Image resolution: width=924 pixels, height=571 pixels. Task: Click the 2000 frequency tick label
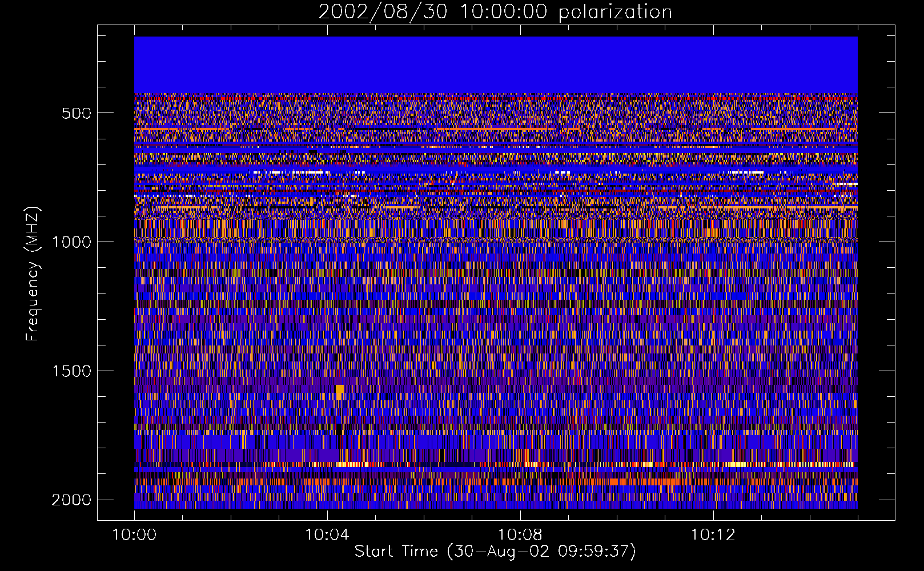(71, 500)
